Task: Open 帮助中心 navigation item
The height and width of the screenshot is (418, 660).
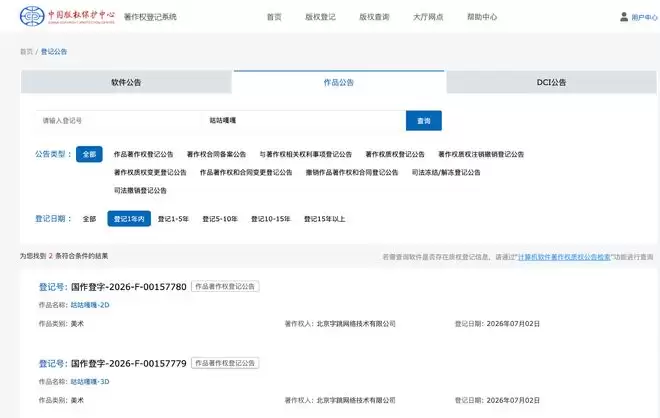Action: tap(482, 17)
